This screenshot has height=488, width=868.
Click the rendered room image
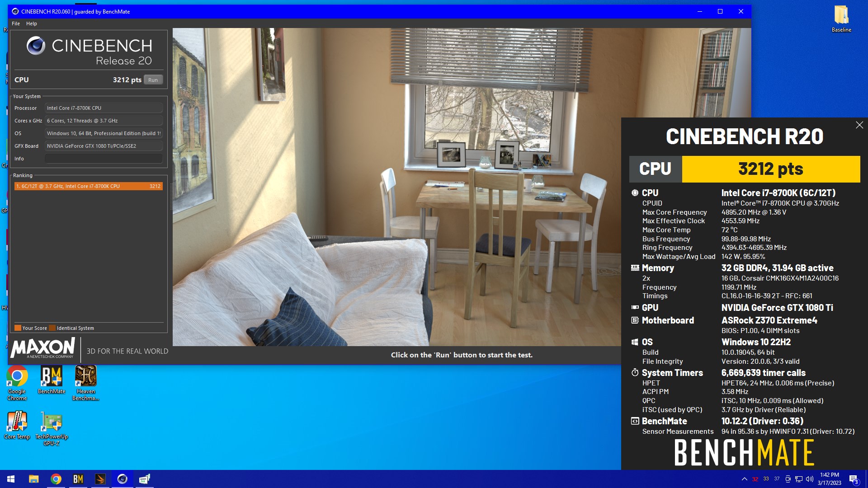(396, 187)
